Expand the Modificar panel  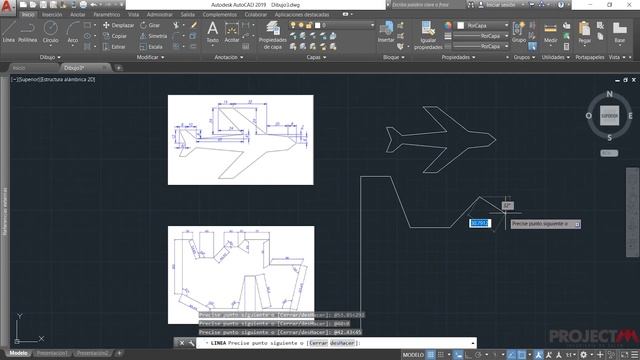[150, 57]
